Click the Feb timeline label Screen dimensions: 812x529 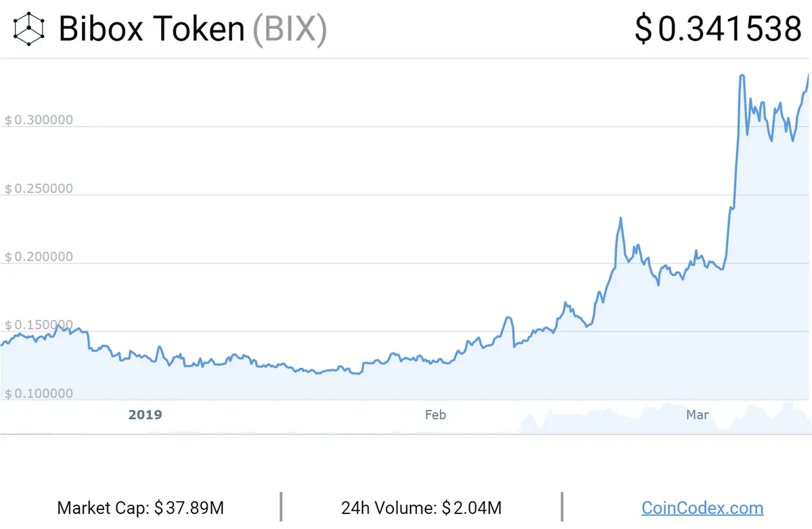pyautogui.click(x=435, y=414)
